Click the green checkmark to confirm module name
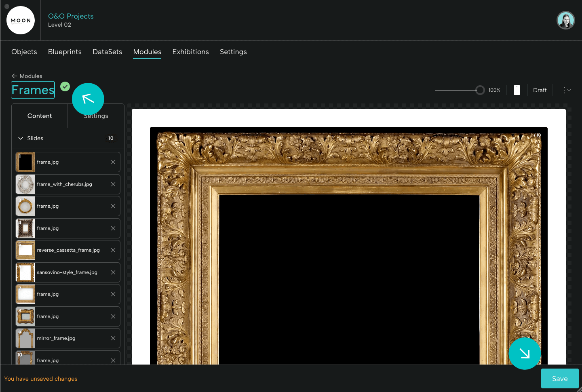582x392 pixels. point(65,86)
